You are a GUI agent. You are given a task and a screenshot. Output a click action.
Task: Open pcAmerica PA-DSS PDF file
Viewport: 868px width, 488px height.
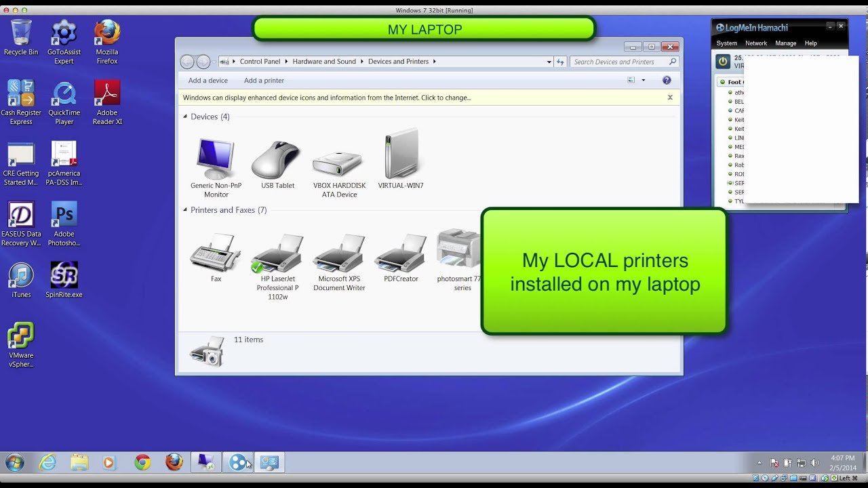pyautogui.click(x=64, y=163)
